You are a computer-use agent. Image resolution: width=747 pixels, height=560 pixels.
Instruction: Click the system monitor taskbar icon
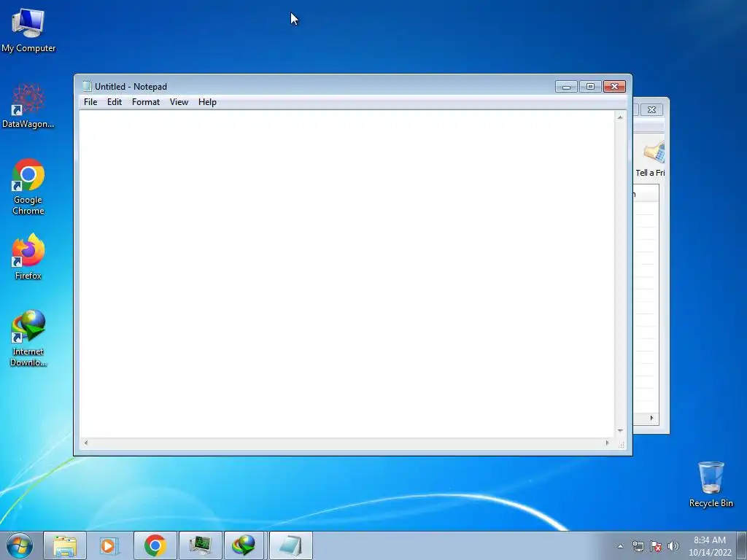click(x=200, y=545)
